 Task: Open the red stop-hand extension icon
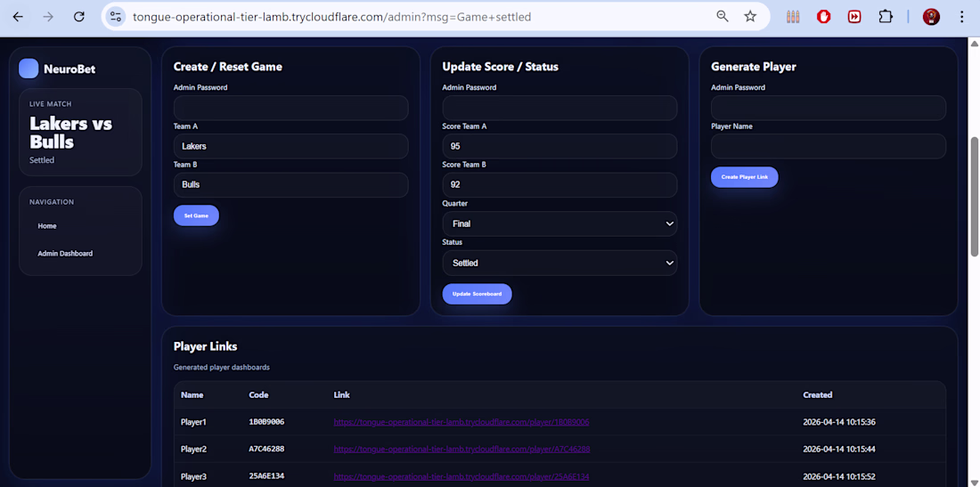pyautogui.click(x=824, y=17)
